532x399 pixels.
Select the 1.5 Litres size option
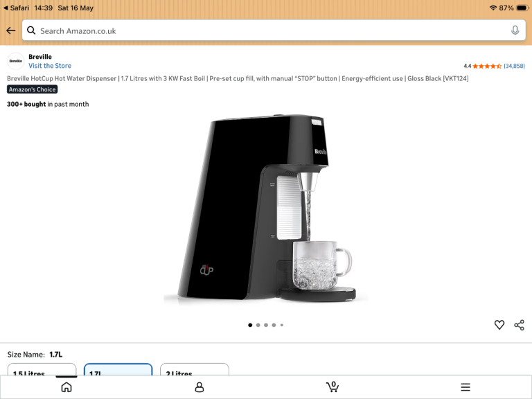pyautogui.click(x=42, y=369)
